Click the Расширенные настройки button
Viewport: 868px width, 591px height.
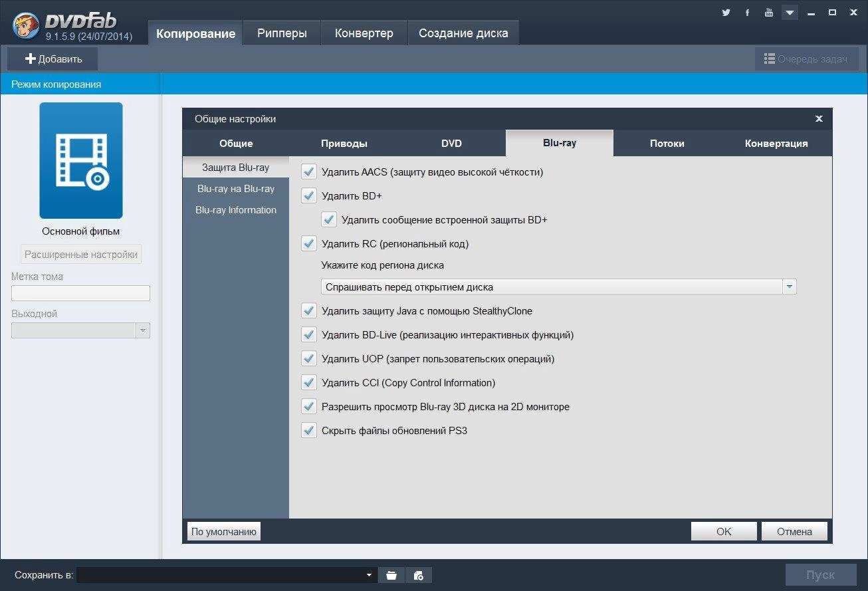(81, 255)
